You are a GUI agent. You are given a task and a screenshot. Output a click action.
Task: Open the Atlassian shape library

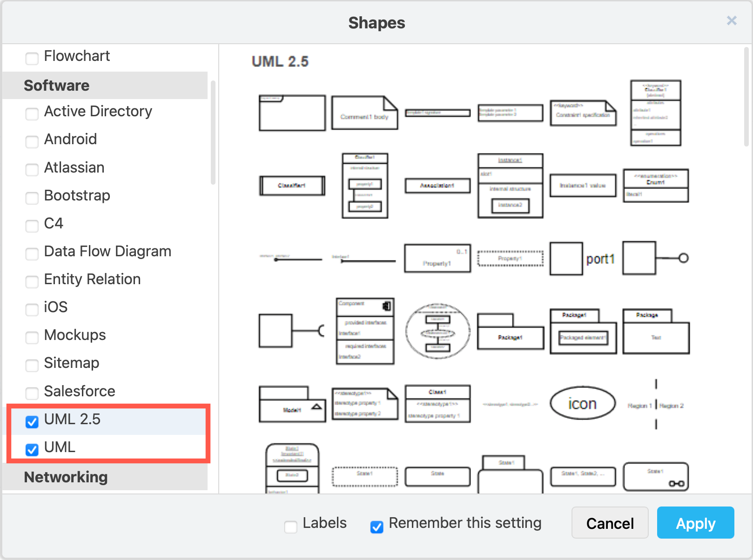32,170
